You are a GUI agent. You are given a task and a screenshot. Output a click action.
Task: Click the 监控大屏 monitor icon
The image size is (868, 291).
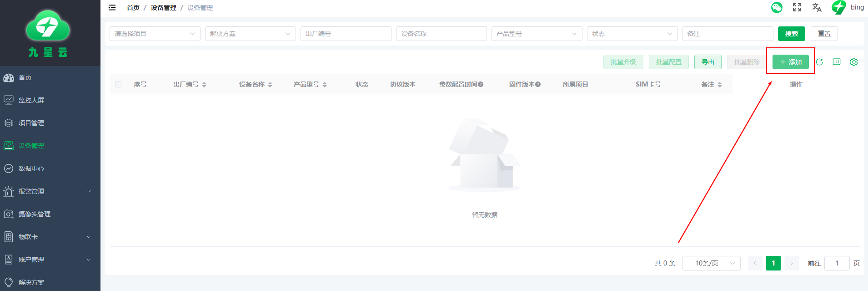point(9,100)
